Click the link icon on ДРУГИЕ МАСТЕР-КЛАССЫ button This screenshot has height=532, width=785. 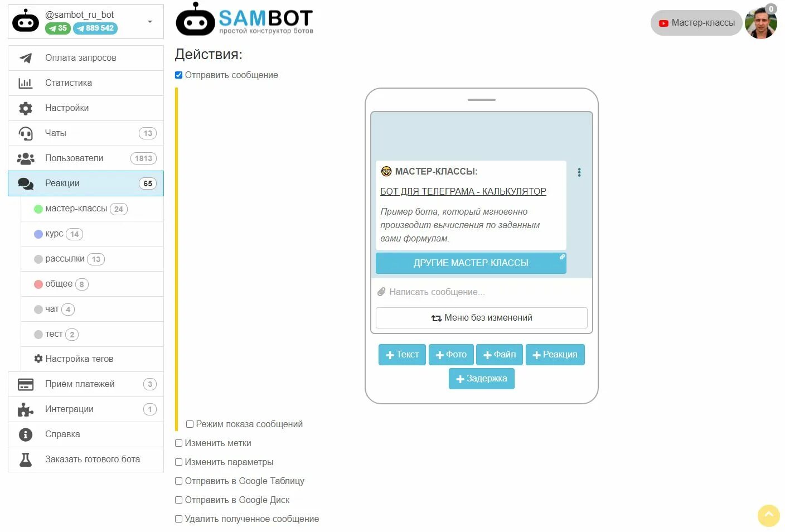pyautogui.click(x=562, y=257)
